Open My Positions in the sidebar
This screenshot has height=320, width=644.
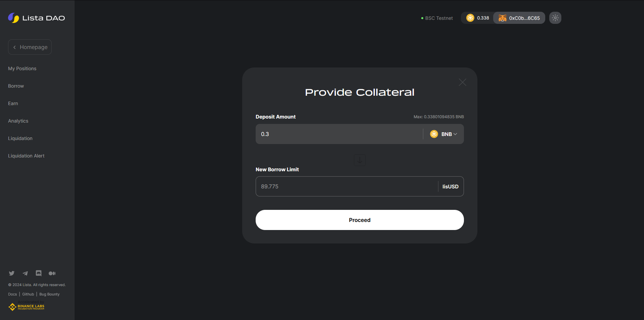[22, 68]
